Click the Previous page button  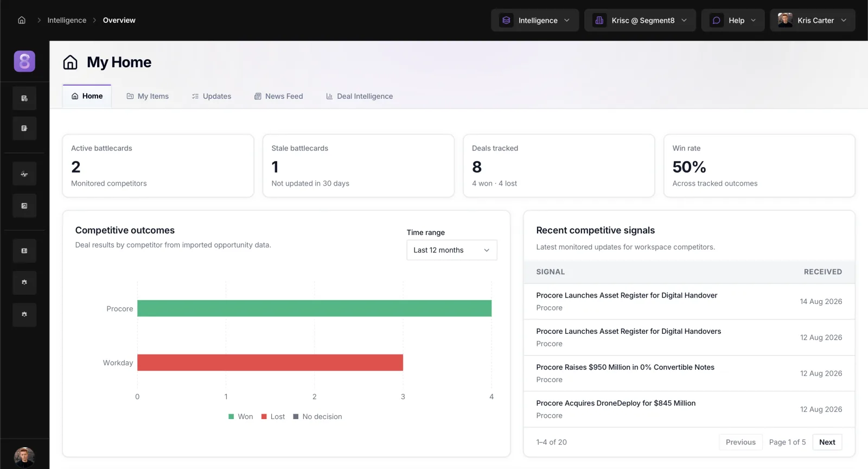pyautogui.click(x=741, y=442)
